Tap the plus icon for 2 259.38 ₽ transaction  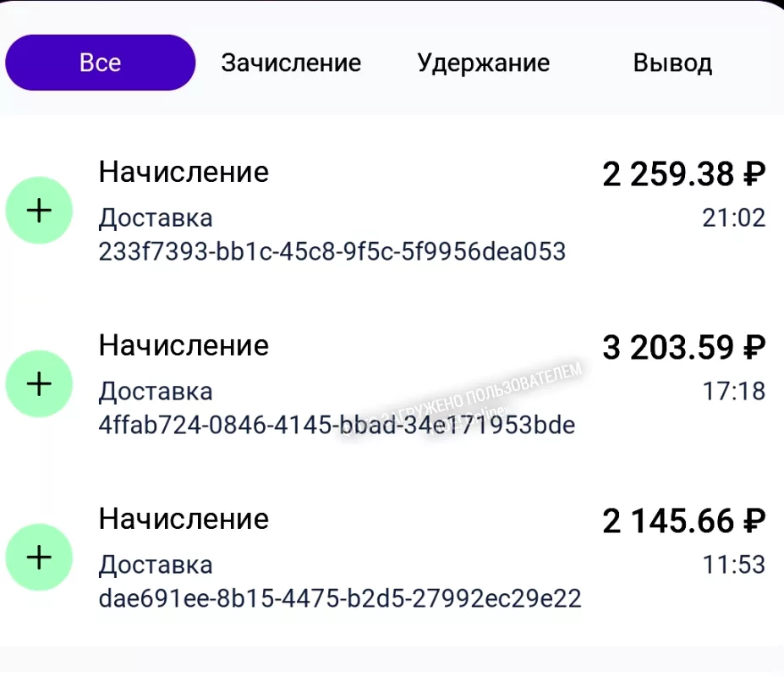tap(39, 211)
